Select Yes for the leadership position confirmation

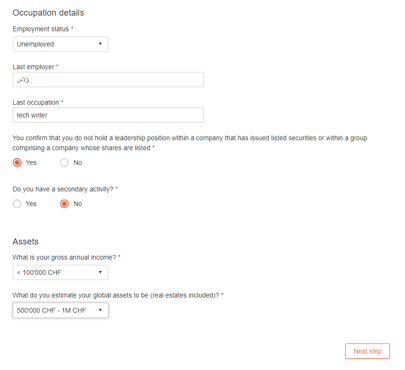coord(17,163)
